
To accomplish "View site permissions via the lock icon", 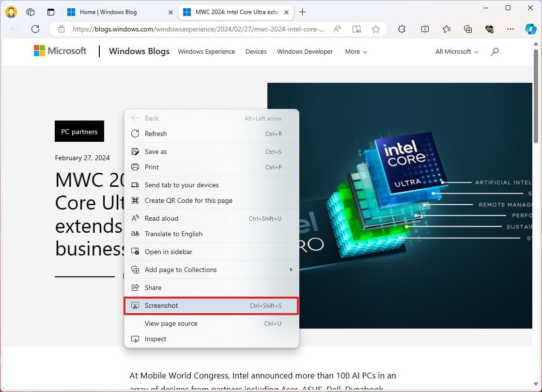I will click(x=61, y=29).
